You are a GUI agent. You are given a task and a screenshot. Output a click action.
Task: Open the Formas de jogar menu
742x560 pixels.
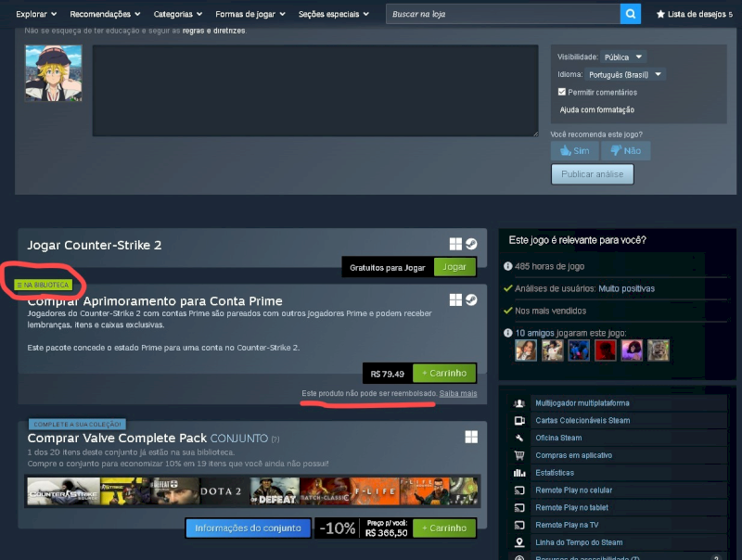[x=250, y=14]
